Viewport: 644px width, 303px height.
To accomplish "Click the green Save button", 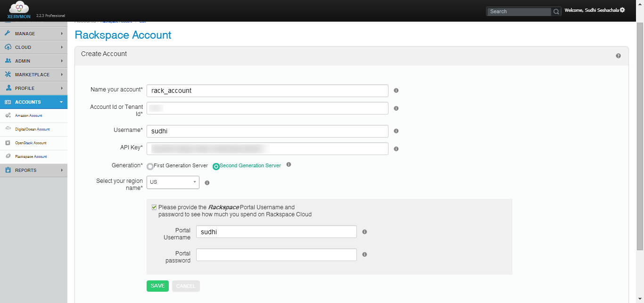I will pyautogui.click(x=157, y=286).
